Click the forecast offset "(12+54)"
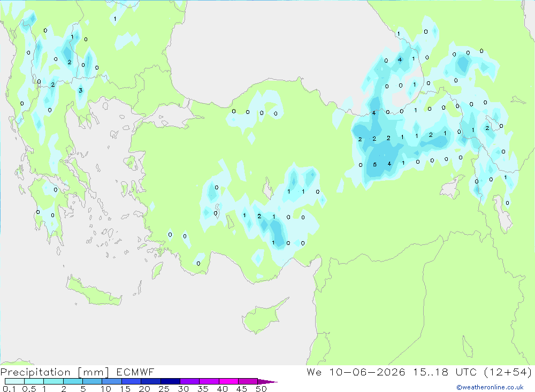This screenshot has height=392, width=535. (x=508, y=372)
